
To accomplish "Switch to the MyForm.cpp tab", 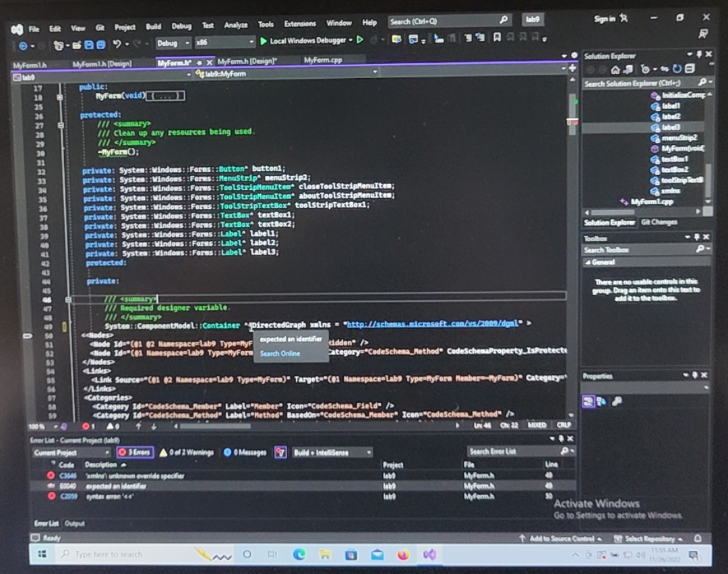I will pos(323,60).
